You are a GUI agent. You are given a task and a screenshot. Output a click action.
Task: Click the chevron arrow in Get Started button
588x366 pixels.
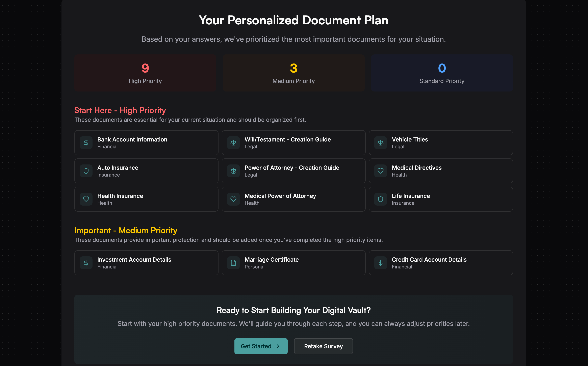point(278,346)
